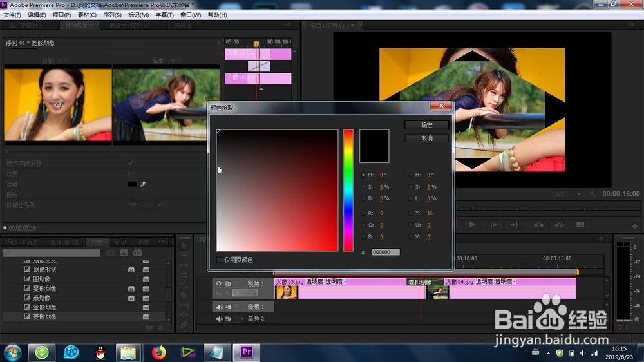The height and width of the screenshot is (362, 644).
Task: Select the Rate Stretch tool
Action: 184,285
